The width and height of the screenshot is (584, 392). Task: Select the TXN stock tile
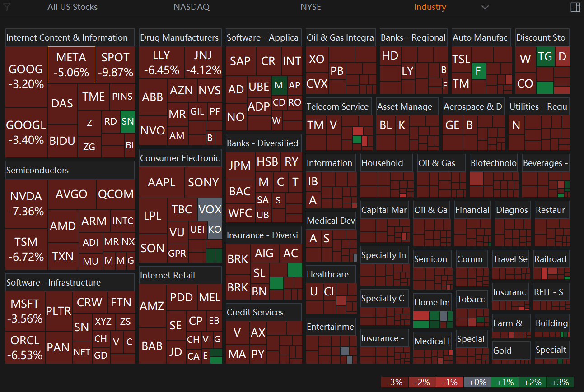[x=63, y=257]
